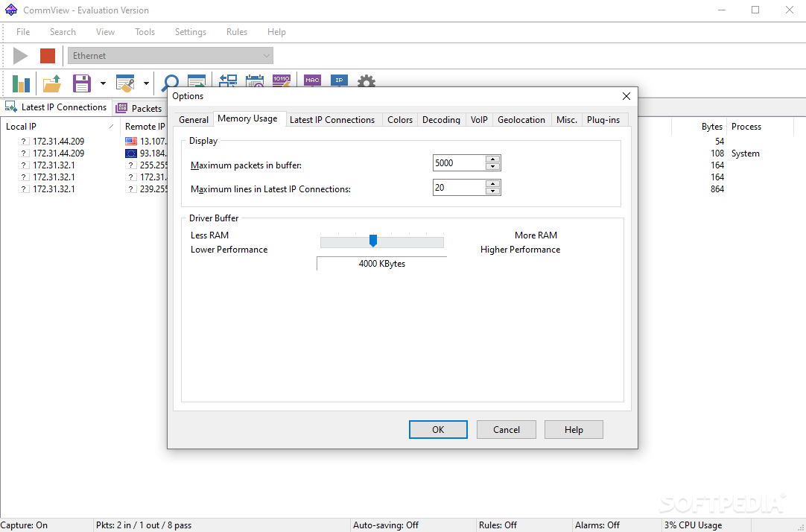806x532 pixels.
Task: Stop capture with the red square button
Action: tap(48, 56)
